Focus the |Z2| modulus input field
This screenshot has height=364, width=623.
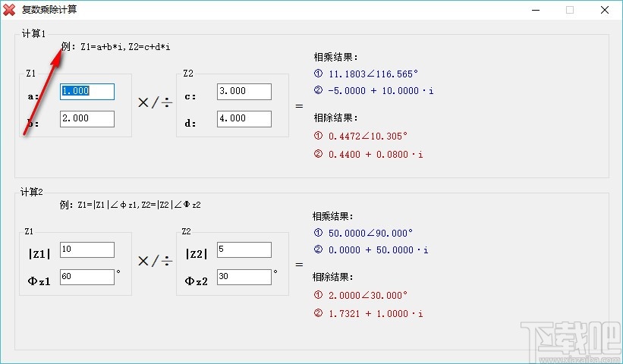[244, 249]
